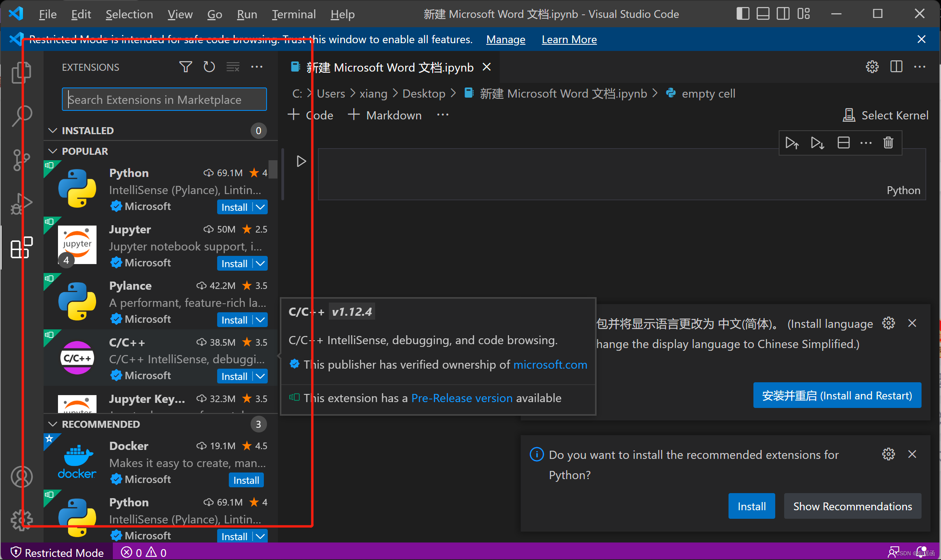Screen dimensions: 941x560
Task: Open Extensions views and more actions menu
Action: coord(257,67)
